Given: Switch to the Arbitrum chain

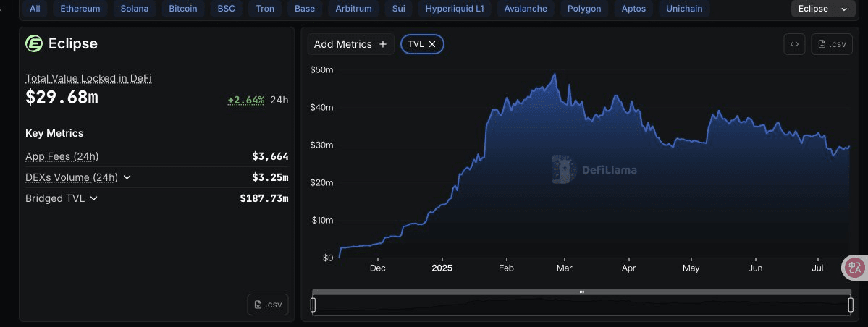Looking at the screenshot, I should [x=354, y=8].
